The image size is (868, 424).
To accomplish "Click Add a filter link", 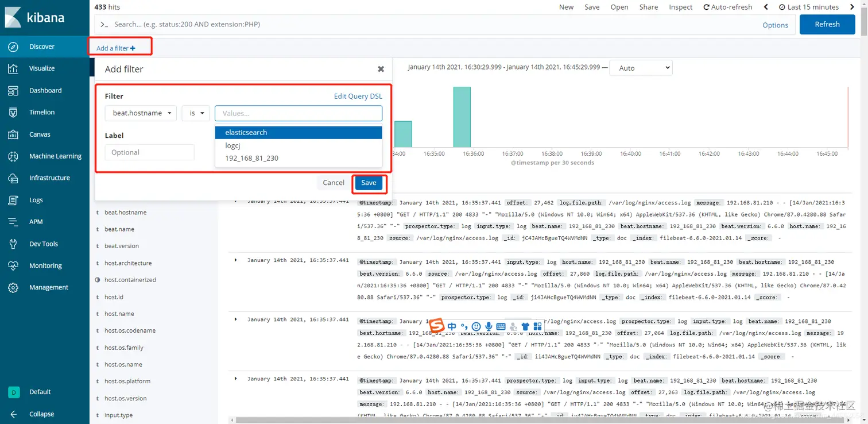I will click(x=116, y=48).
